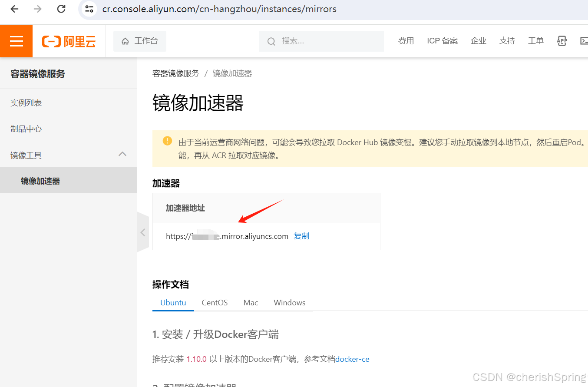Screen dimensions: 588x387
Task: Click the yellow warning icon
Action: 167,141
